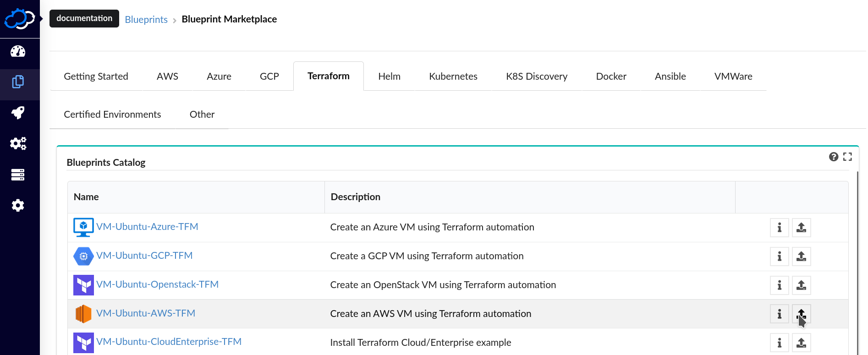Switch to the Ansible tab

tap(670, 76)
